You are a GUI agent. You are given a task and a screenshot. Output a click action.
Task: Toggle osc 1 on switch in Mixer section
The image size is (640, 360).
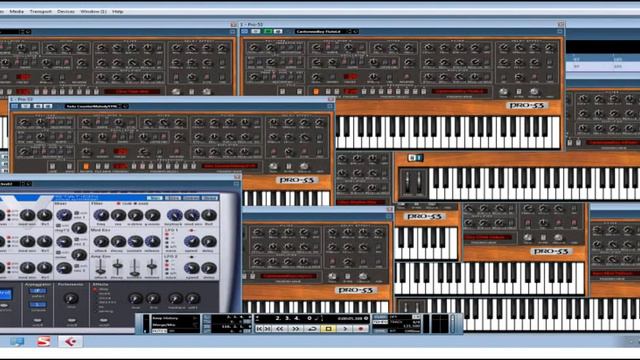pyautogui.click(x=77, y=213)
